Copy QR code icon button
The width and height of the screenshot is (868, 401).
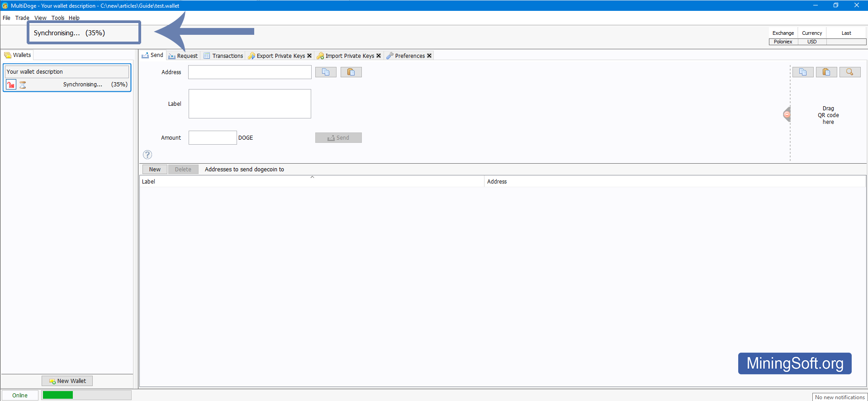[x=803, y=72]
